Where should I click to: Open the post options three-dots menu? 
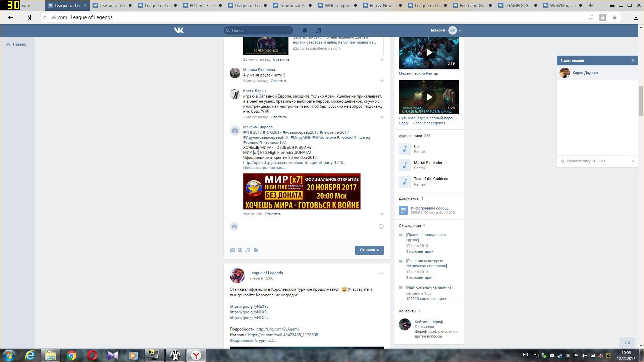[x=381, y=273]
